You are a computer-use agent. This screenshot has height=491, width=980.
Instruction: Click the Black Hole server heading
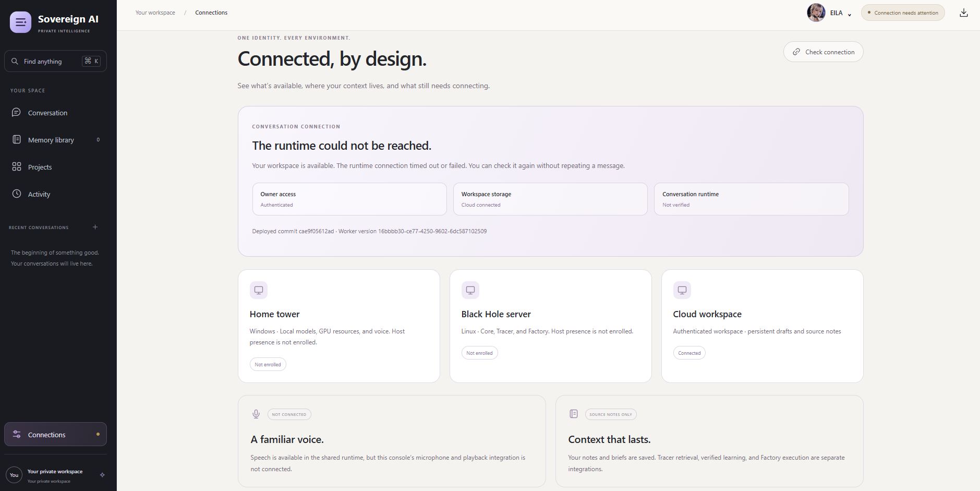point(496,314)
